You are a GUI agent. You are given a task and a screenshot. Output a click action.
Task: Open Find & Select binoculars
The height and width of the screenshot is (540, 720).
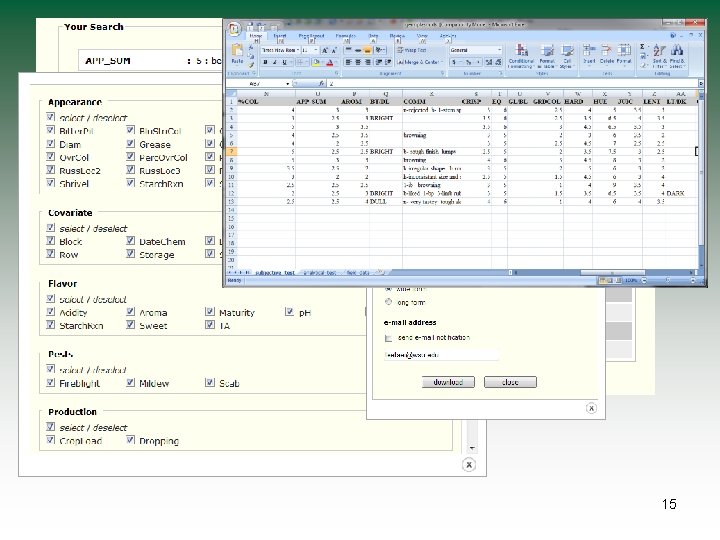tap(677, 56)
